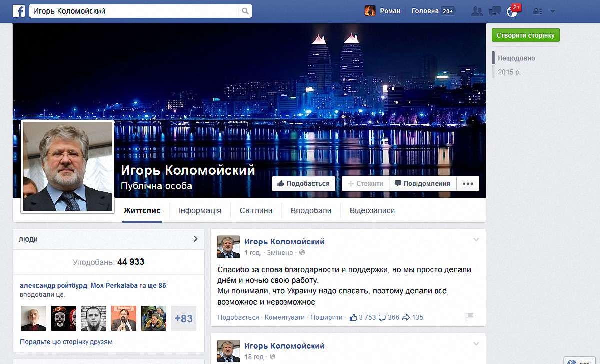Open second friend avatar with skull mask
Image resolution: width=600 pixels, height=364 pixels.
[x=63, y=318]
